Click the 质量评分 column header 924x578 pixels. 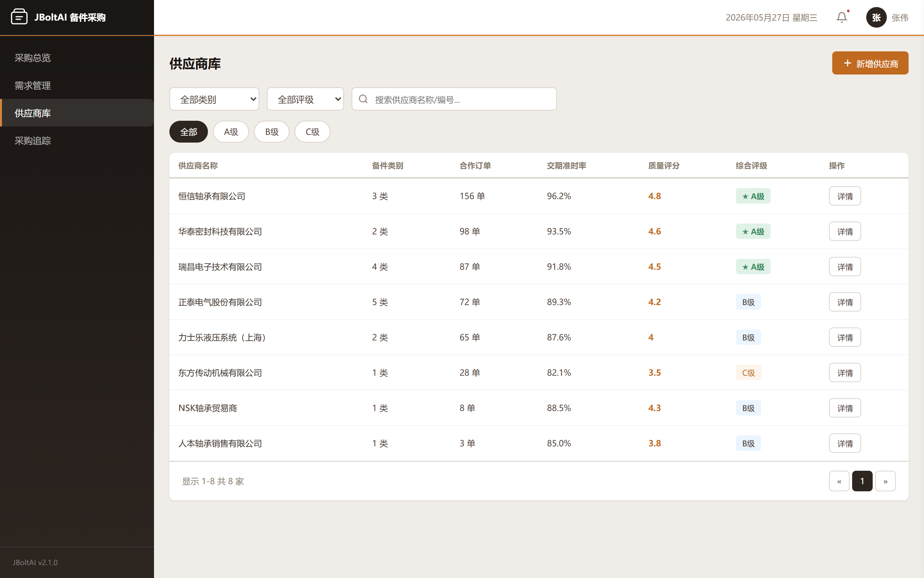pos(663,165)
